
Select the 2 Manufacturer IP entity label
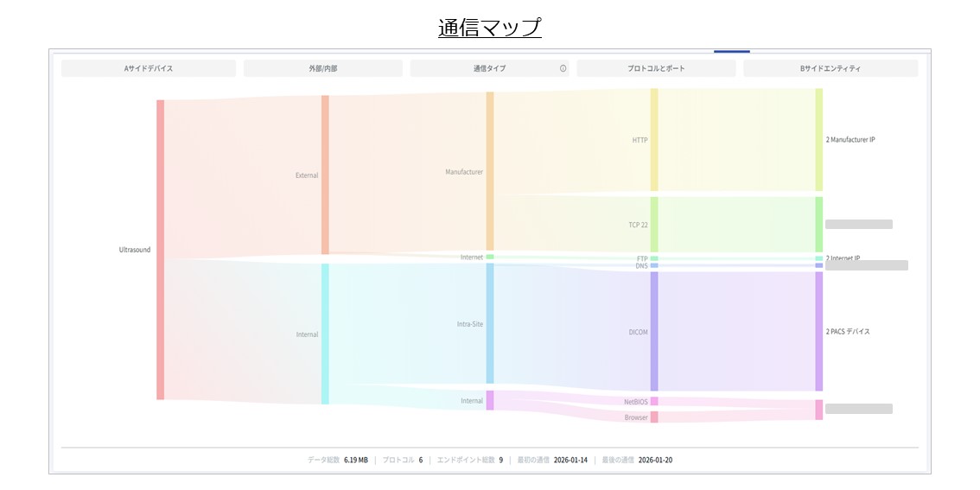[850, 140]
